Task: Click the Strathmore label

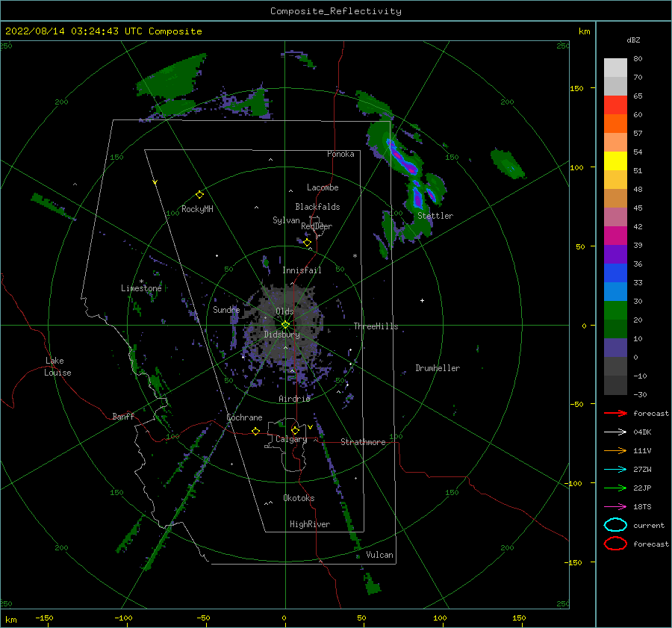Action: tap(363, 442)
